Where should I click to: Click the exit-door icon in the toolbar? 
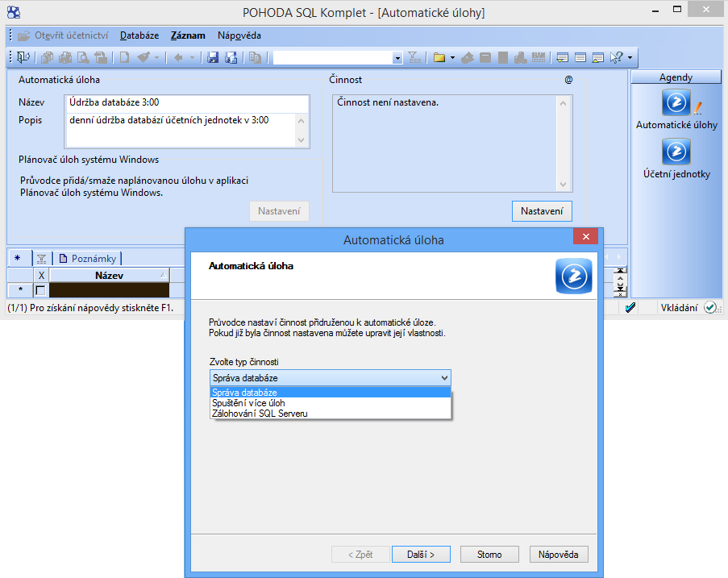tap(23, 57)
